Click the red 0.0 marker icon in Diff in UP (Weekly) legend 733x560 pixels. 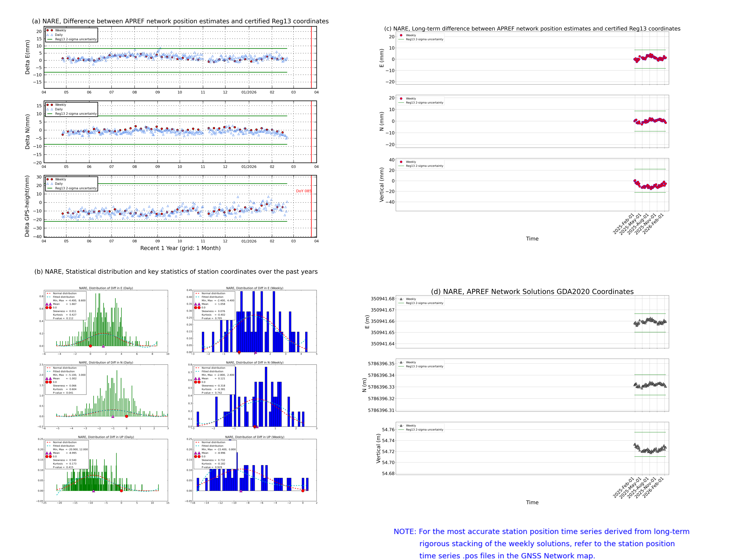[x=196, y=457]
